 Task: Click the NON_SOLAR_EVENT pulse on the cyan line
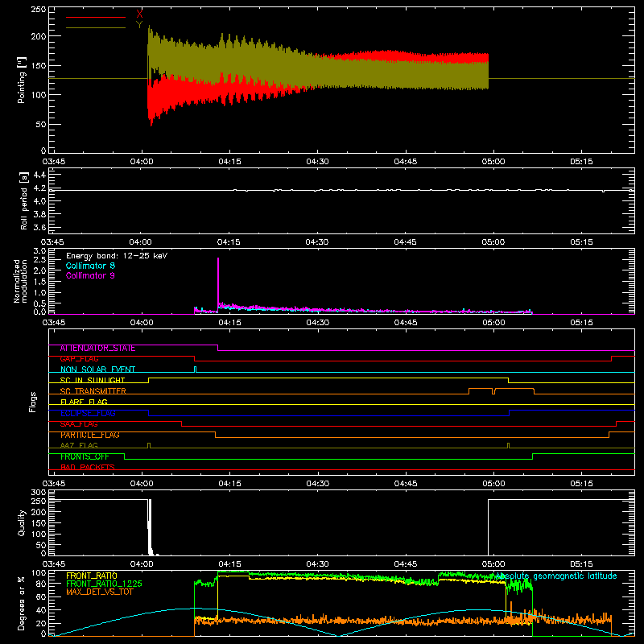(x=196, y=369)
